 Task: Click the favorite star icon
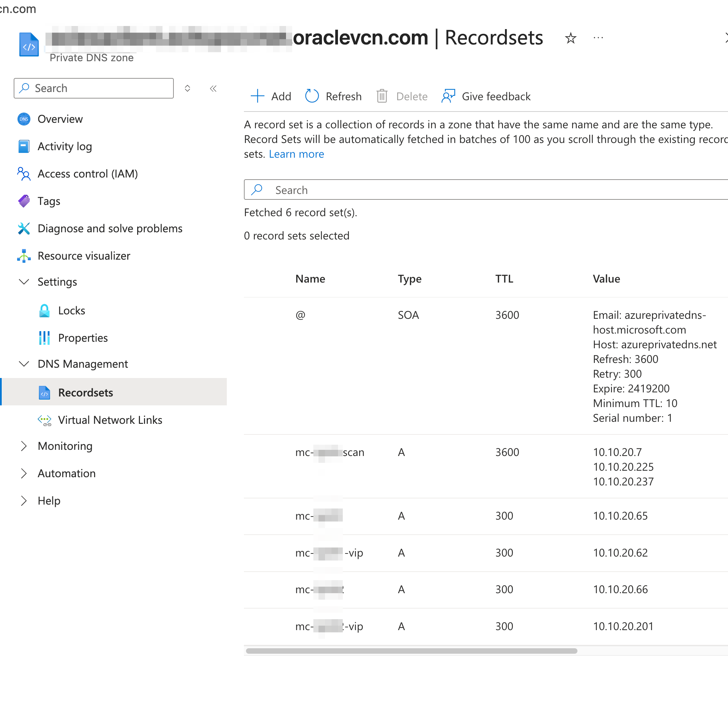coord(571,38)
